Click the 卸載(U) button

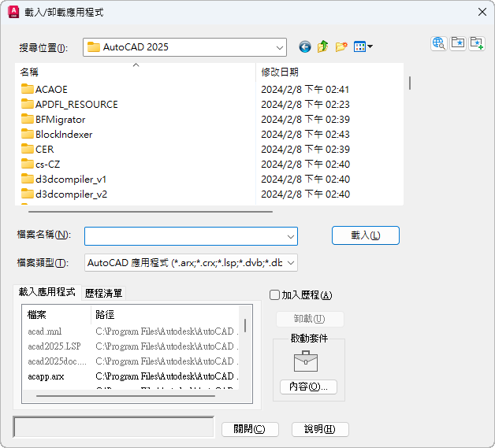310,319
